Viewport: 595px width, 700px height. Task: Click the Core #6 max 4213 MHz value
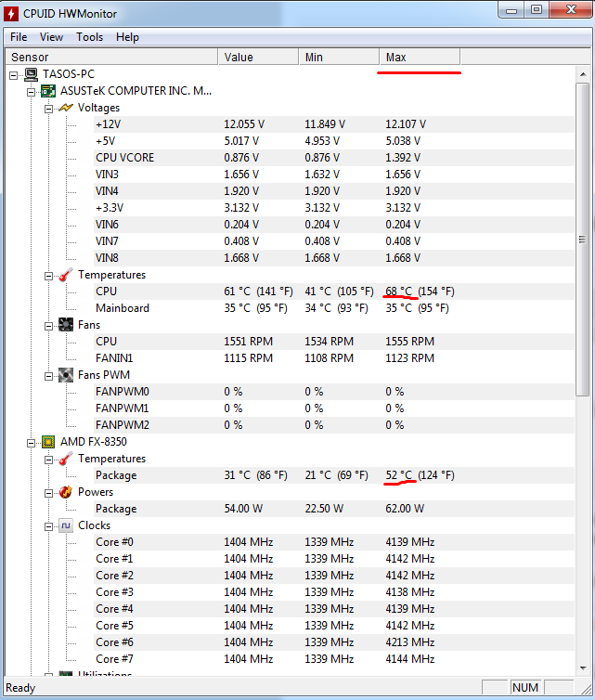click(x=409, y=642)
